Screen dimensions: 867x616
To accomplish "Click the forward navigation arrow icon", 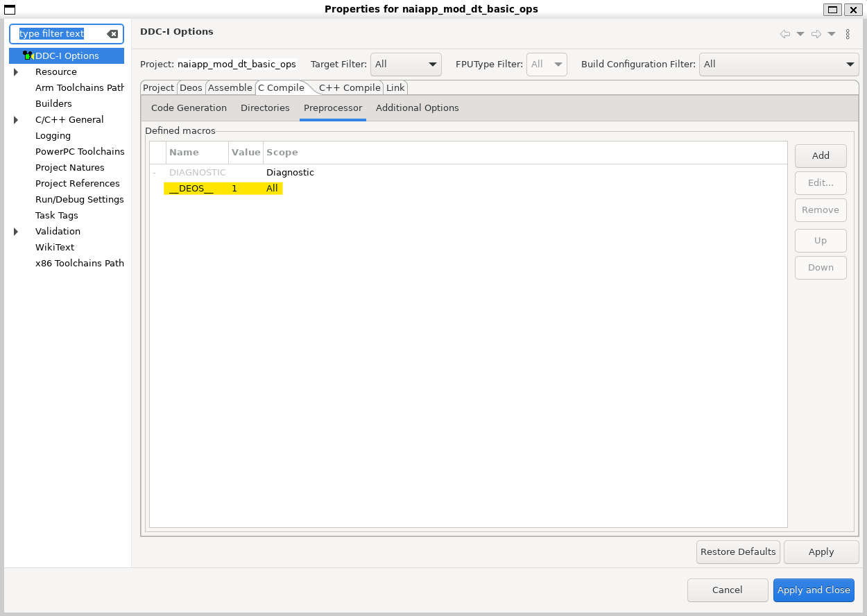I will 816,34.
